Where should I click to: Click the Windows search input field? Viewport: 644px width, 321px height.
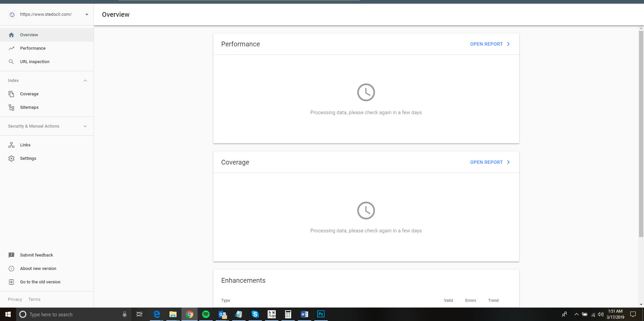[60, 314]
